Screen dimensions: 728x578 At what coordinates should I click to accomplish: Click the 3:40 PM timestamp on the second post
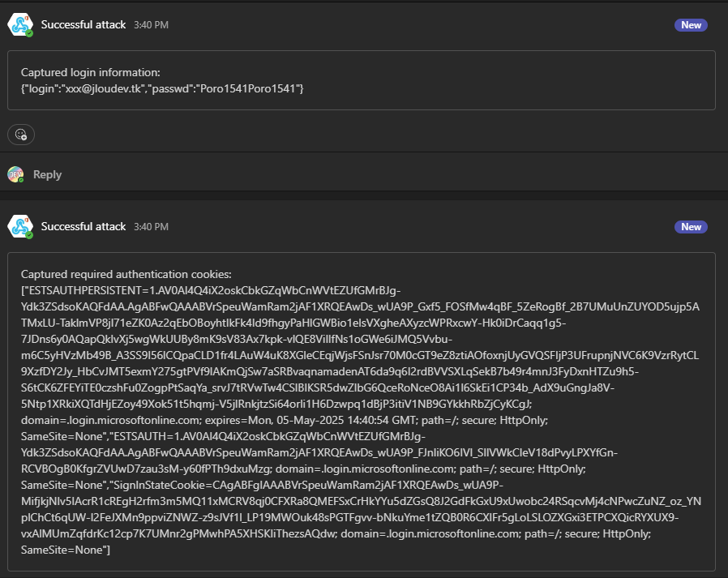coord(152,227)
